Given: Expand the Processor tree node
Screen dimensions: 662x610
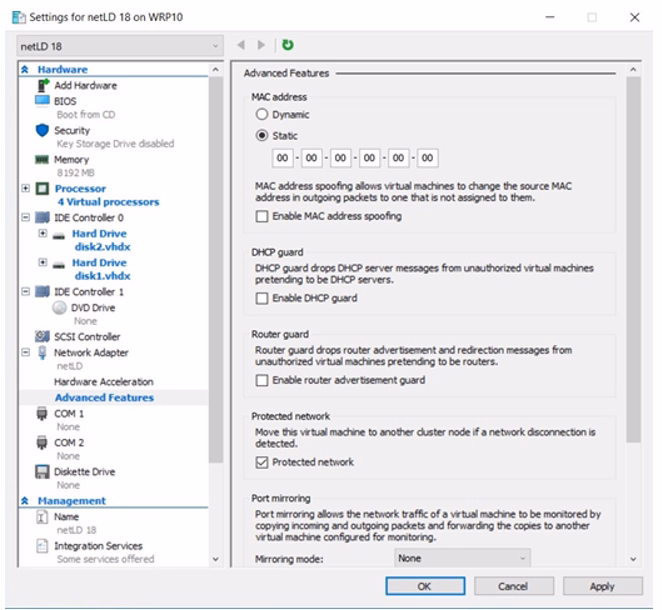Looking at the screenshot, I should (x=26, y=188).
